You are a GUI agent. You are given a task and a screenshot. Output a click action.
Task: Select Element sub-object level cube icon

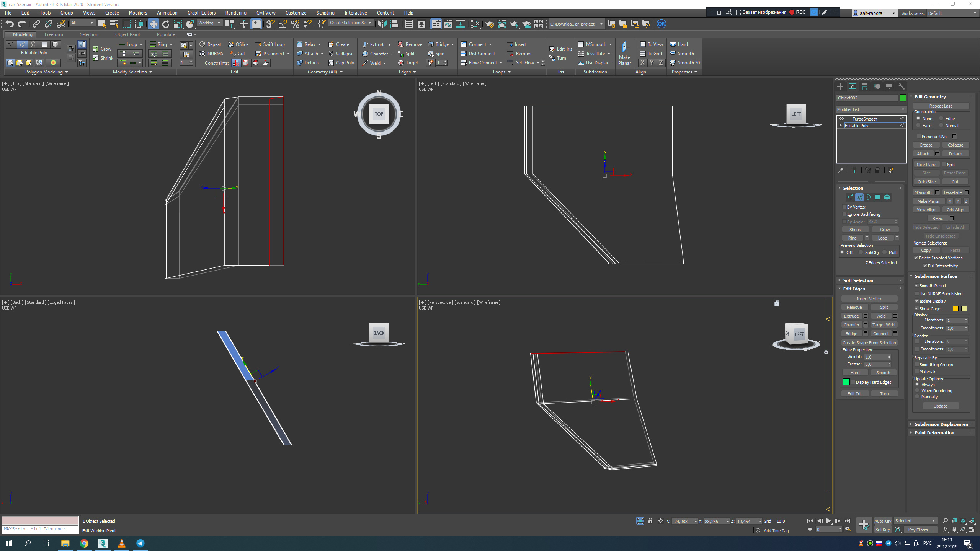point(887,197)
